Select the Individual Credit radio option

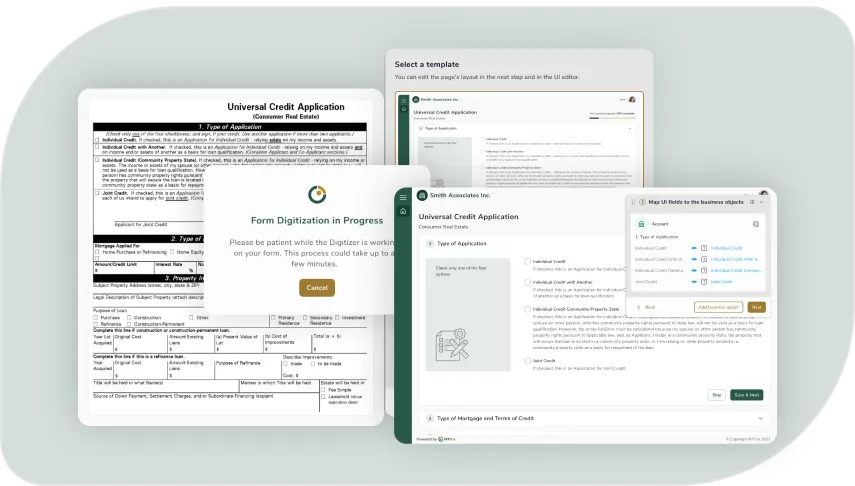(527, 261)
